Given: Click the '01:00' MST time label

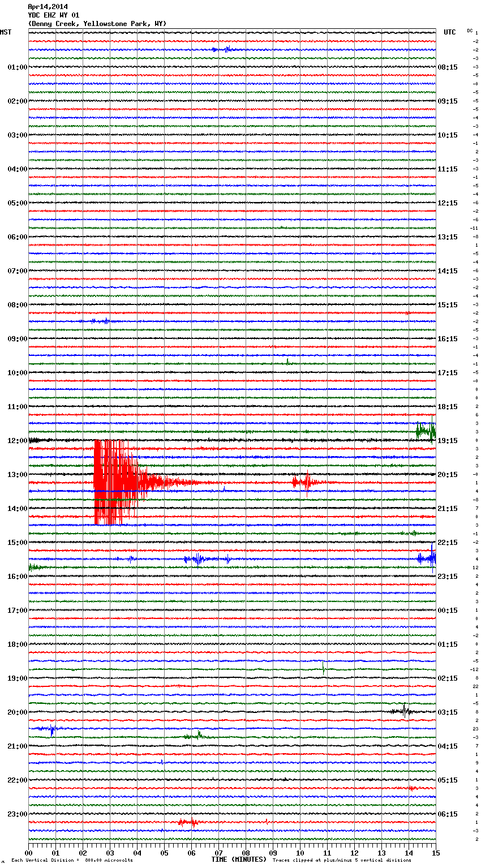Looking at the screenshot, I should (17, 67).
